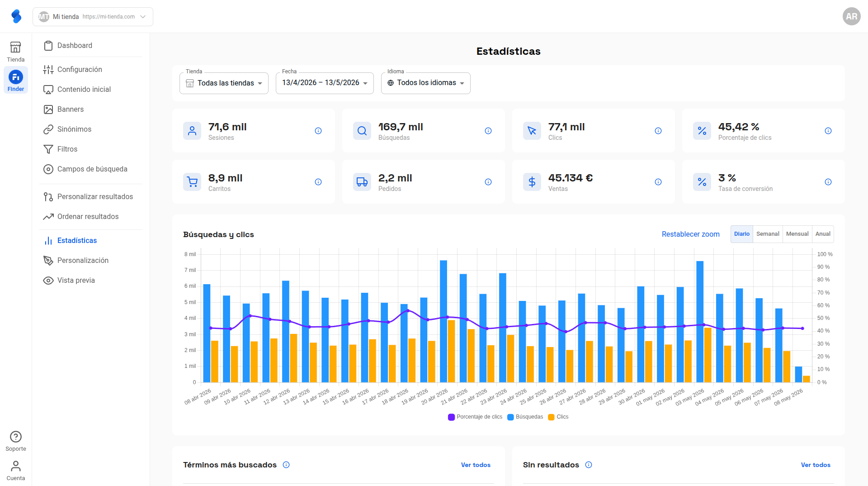868x486 pixels.
Task: Click the blue app logo icon
Action: (16, 16)
